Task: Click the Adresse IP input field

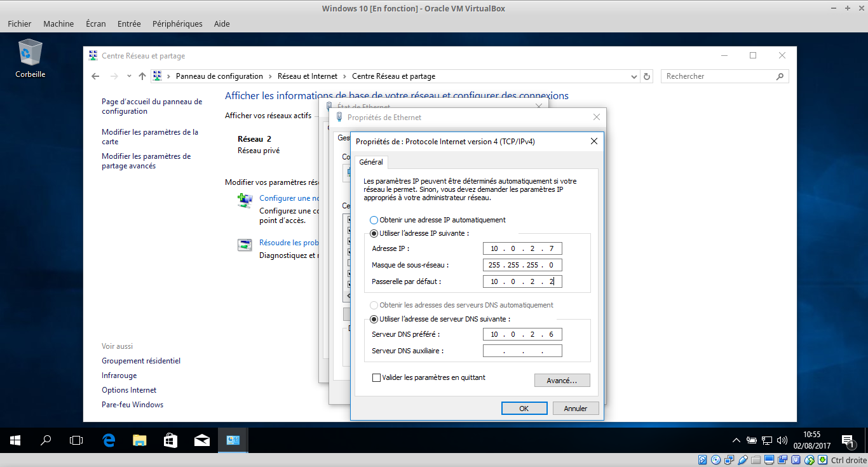Action: 522,248
